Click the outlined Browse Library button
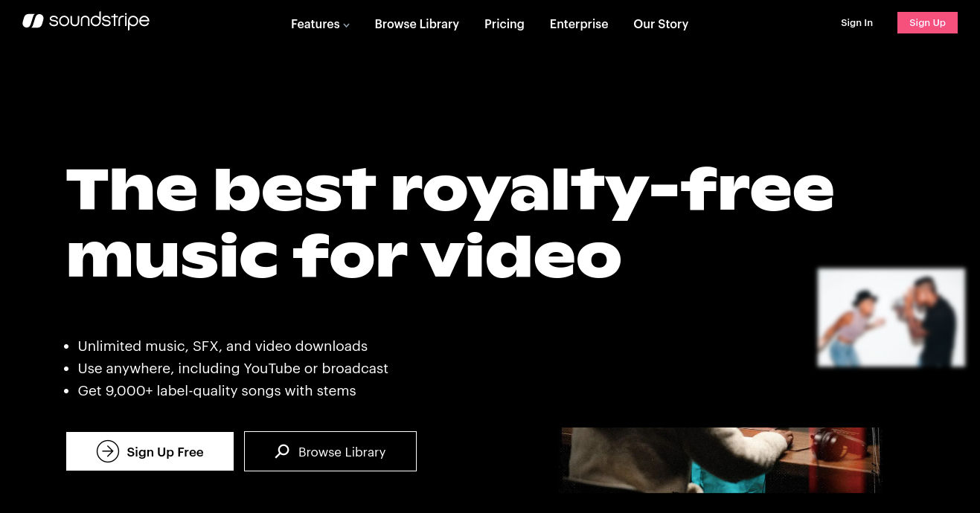Screen dimensions: 980x513 click(330, 451)
